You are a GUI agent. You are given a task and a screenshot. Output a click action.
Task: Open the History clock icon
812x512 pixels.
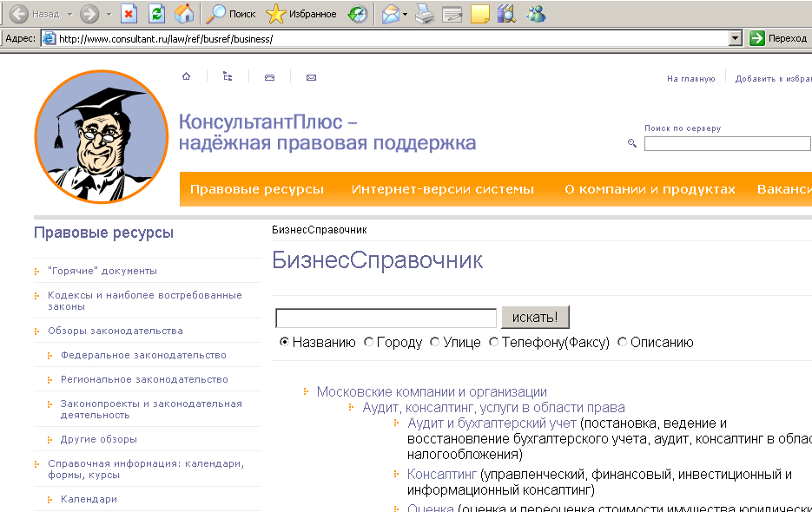point(357,14)
